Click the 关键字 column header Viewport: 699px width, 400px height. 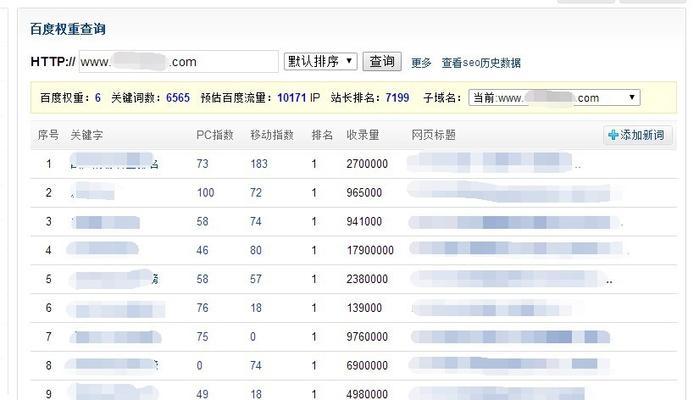[x=86, y=135]
